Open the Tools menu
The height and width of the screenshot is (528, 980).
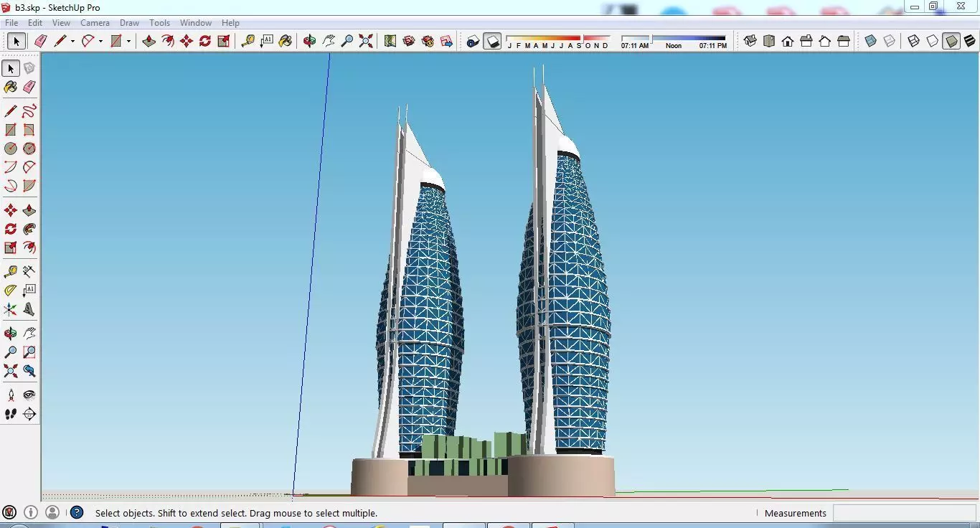(x=159, y=23)
